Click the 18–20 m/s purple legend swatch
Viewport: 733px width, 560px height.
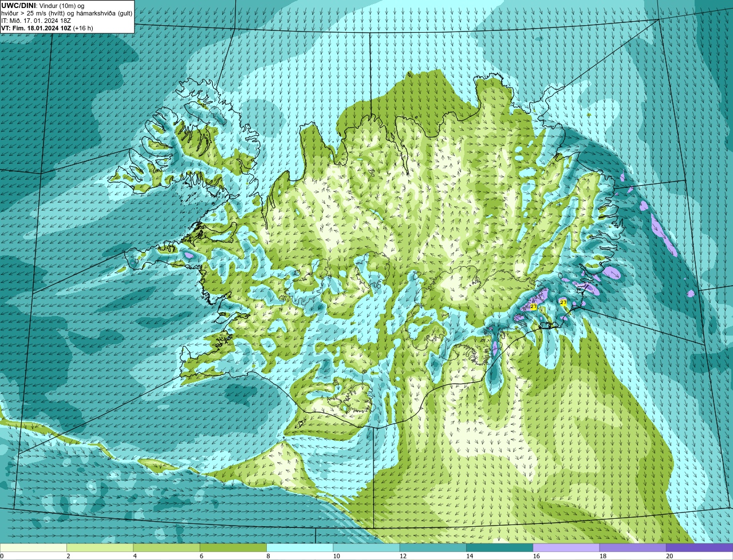click(633, 547)
